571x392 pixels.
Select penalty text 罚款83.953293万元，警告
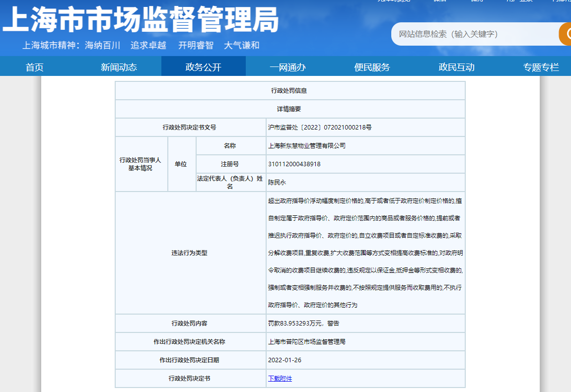click(x=304, y=323)
